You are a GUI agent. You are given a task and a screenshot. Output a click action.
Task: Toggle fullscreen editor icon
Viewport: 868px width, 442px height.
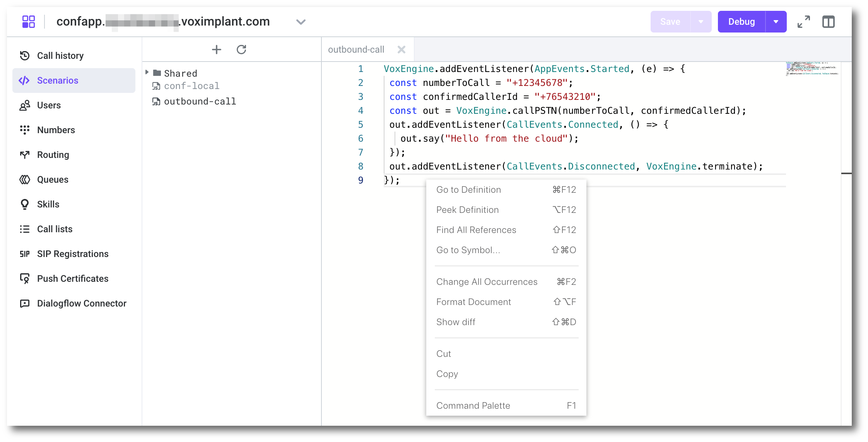tap(803, 22)
